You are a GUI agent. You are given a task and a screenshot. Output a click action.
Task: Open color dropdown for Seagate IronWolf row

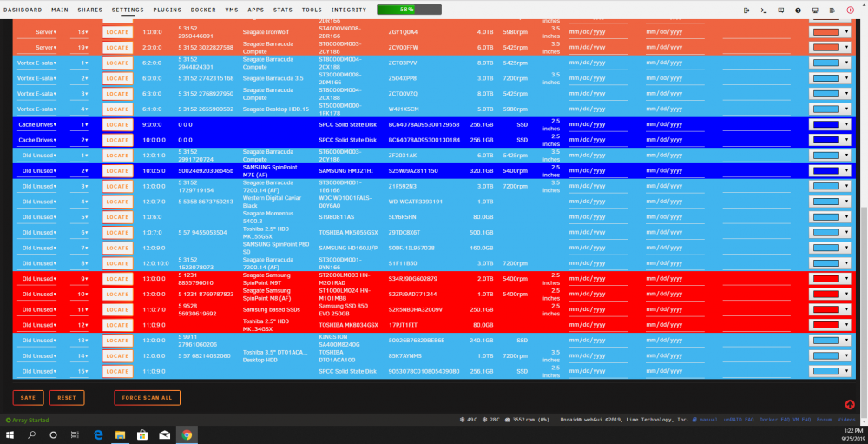click(x=829, y=32)
